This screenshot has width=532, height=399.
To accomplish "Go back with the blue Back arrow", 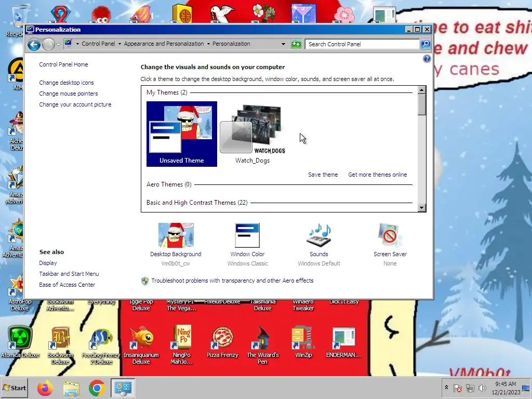I will coord(34,45).
